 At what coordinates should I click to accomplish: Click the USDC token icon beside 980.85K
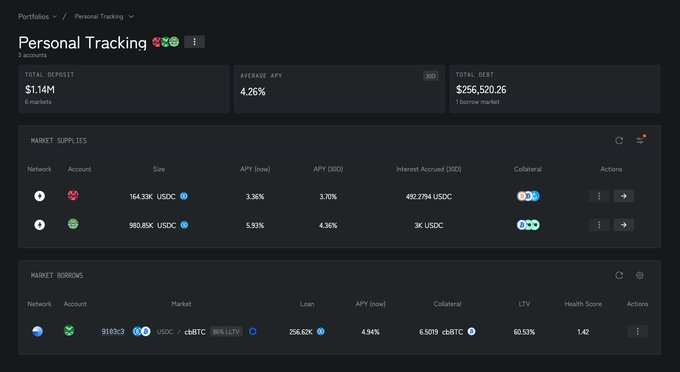pyautogui.click(x=184, y=225)
